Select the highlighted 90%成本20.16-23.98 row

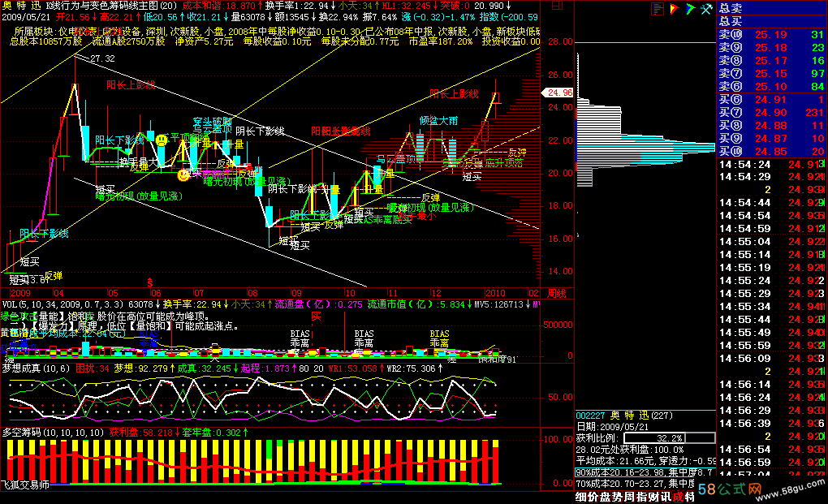pos(645,472)
